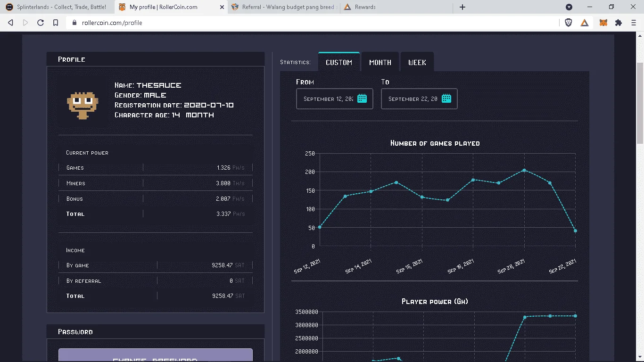644x362 pixels.
Task: Click the Sep 22 data point on games chart
Action: (x=576, y=231)
